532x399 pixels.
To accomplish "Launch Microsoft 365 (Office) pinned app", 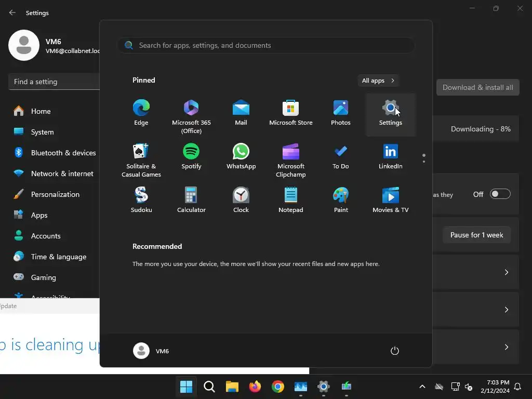I will point(191,116).
